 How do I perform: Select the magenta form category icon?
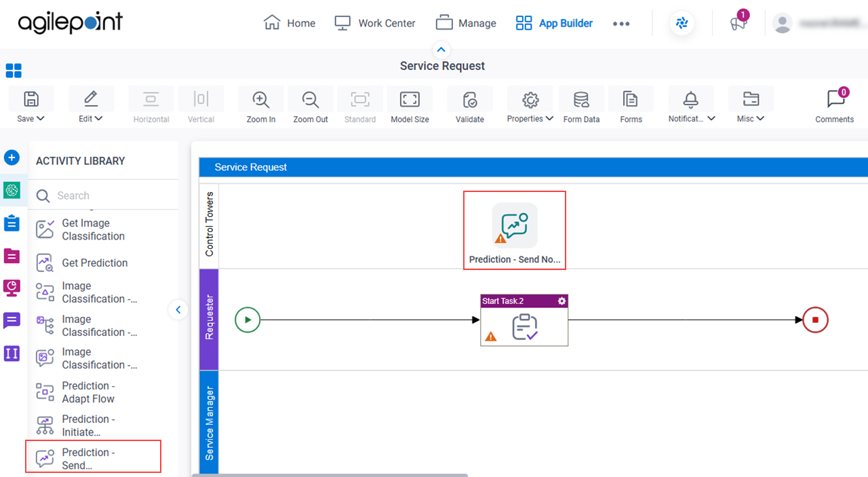point(12,256)
